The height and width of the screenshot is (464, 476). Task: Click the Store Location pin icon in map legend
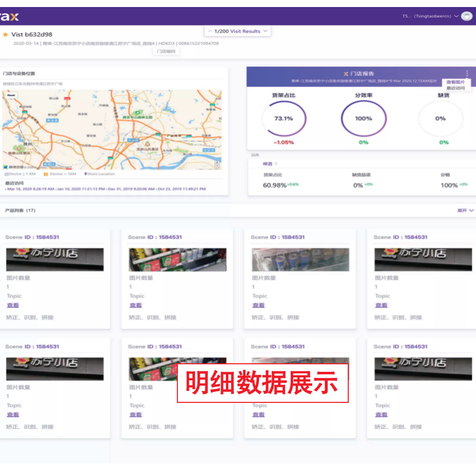(x=86, y=174)
